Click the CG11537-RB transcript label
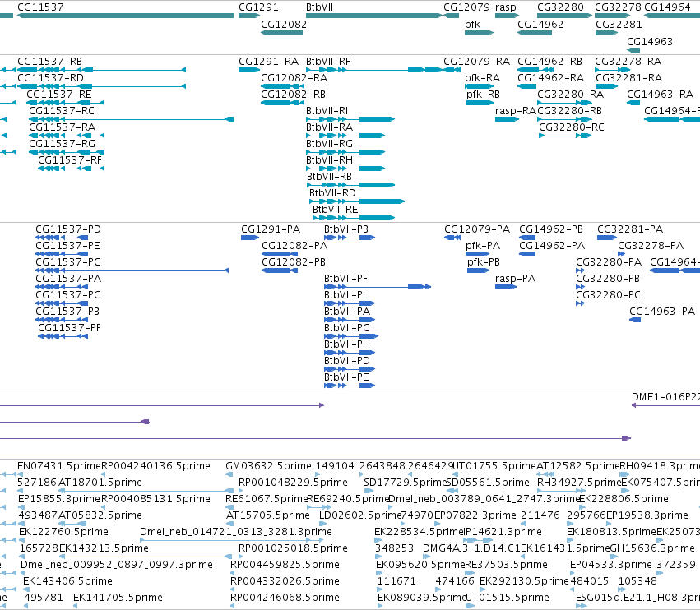The image size is (700, 610). coord(50,61)
